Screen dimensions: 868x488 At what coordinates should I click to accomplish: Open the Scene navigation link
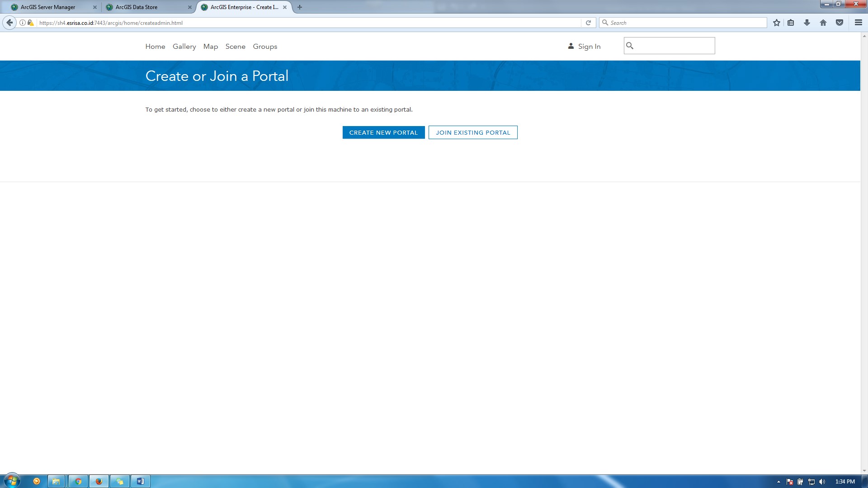tap(236, 47)
